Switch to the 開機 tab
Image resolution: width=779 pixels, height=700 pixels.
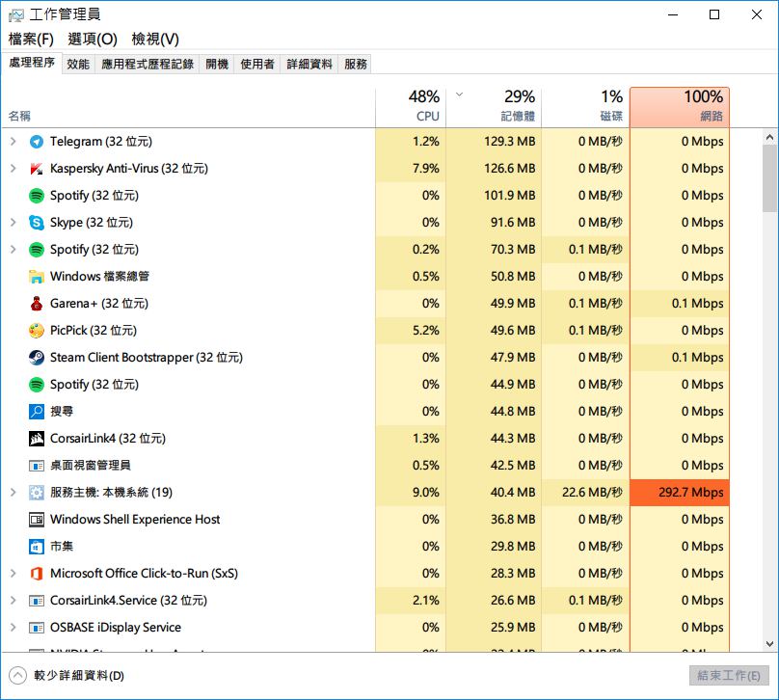click(217, 64)
